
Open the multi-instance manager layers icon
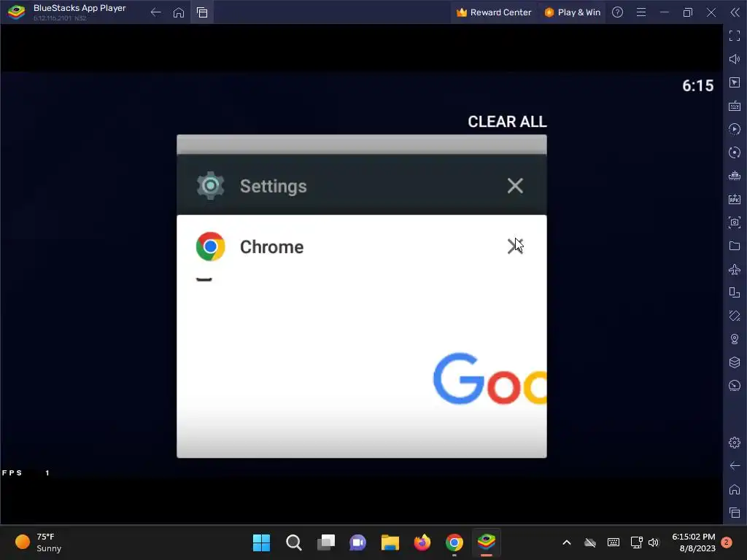click(x=735, y=362)
